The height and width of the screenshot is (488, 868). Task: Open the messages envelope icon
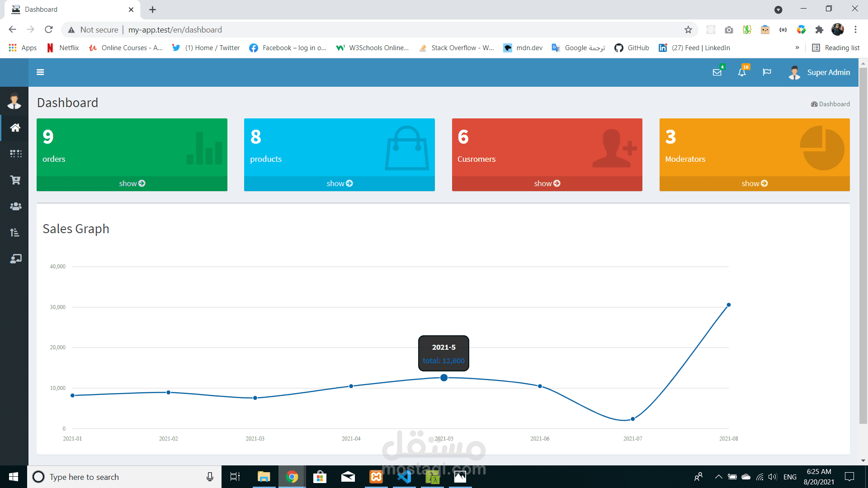717,72
